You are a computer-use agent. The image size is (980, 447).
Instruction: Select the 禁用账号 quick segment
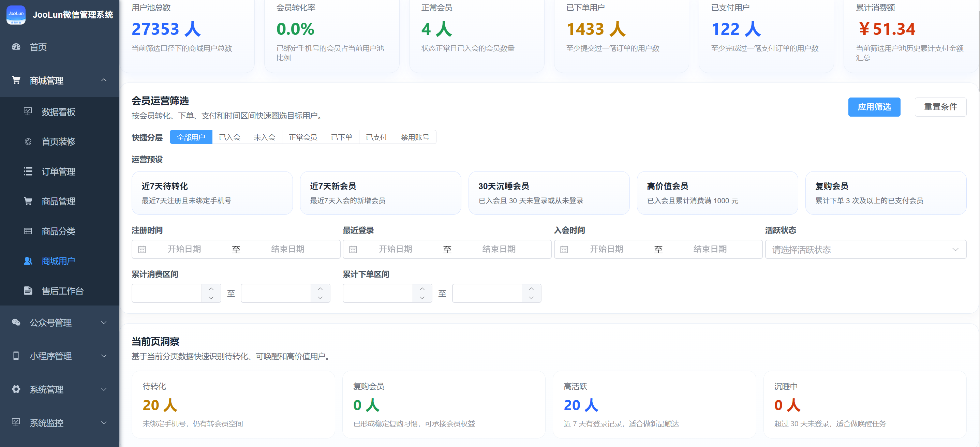click(415, 137)
